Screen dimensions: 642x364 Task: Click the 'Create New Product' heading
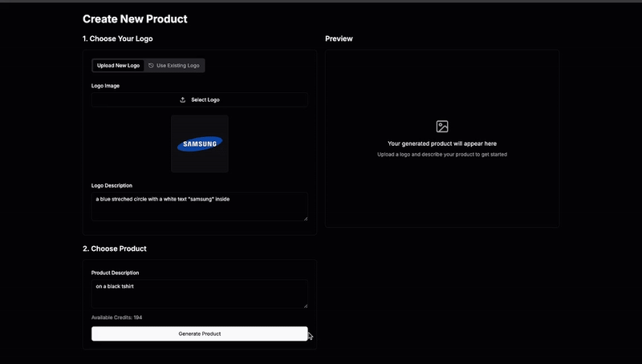(135, 18)
